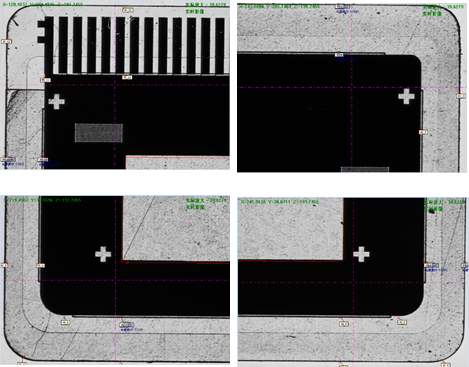Viewport: 469px width, 367px height.
Task: Click the label tag on the outer right border line
Action: click(x=461, y=96)
